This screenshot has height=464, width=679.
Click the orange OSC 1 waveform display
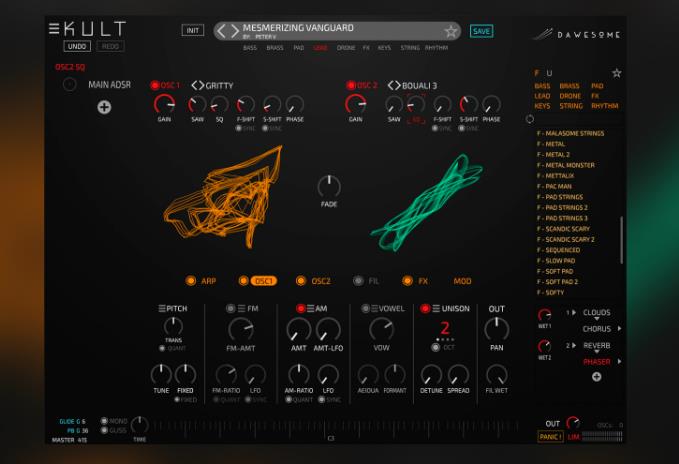click(223, 197)
